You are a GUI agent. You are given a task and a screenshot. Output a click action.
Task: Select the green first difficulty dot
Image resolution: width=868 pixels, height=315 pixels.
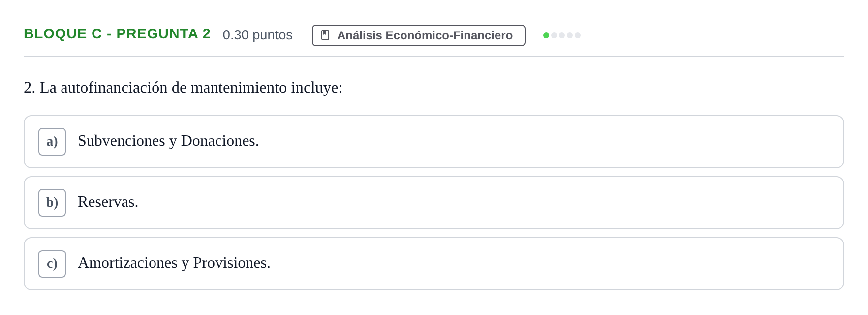click(546, 35)
